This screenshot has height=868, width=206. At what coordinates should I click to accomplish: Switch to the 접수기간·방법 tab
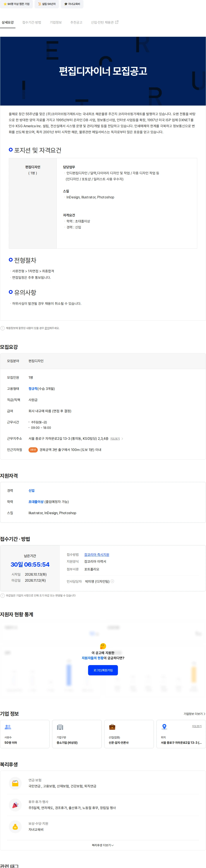coord(32,22)
